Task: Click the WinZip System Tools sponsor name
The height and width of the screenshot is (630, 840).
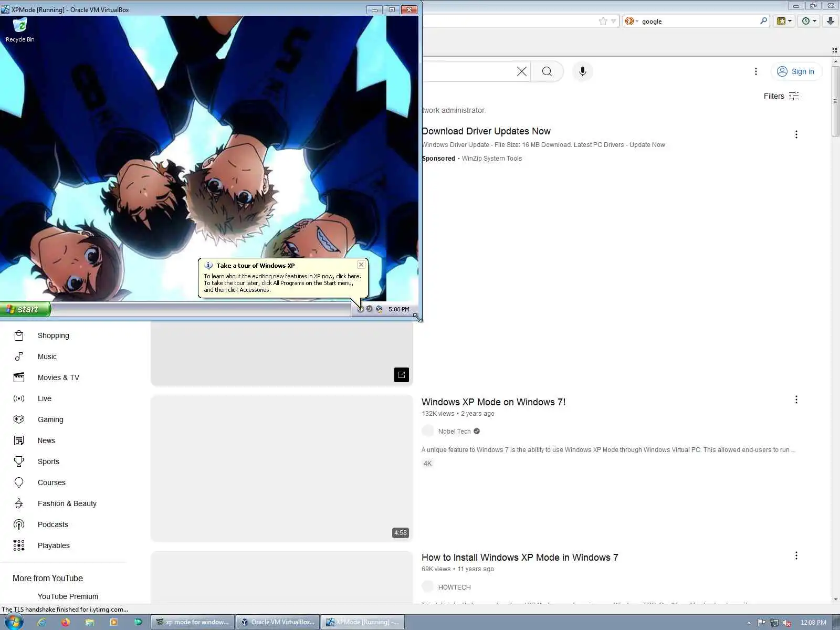Action: tap(492, 159)
